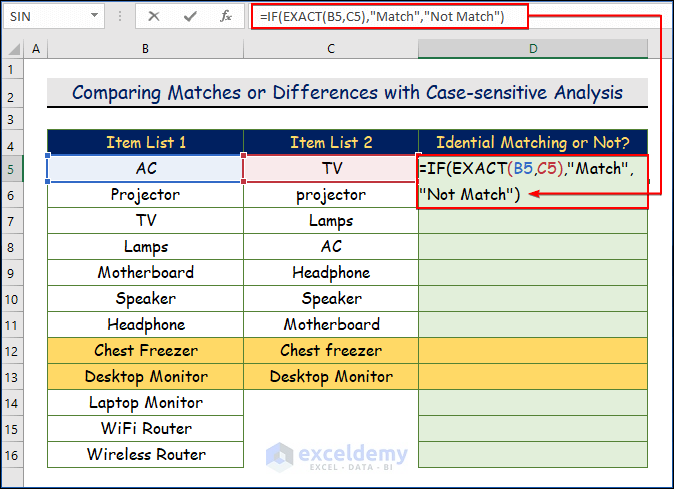This screenshot has width=674, height=489.
Task: Select column B header
Action: tap(146, 49)
